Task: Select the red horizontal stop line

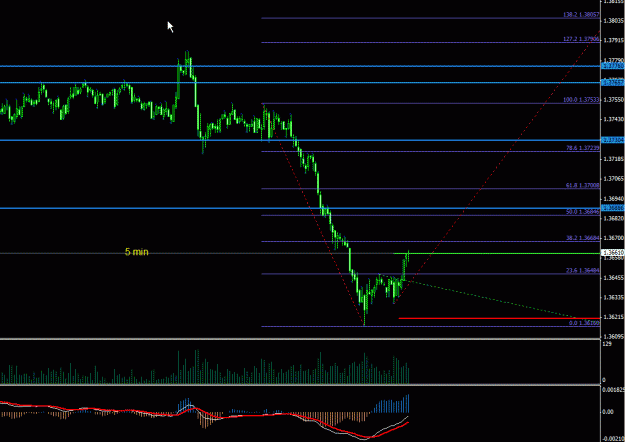Action: [x=499, y=318]
